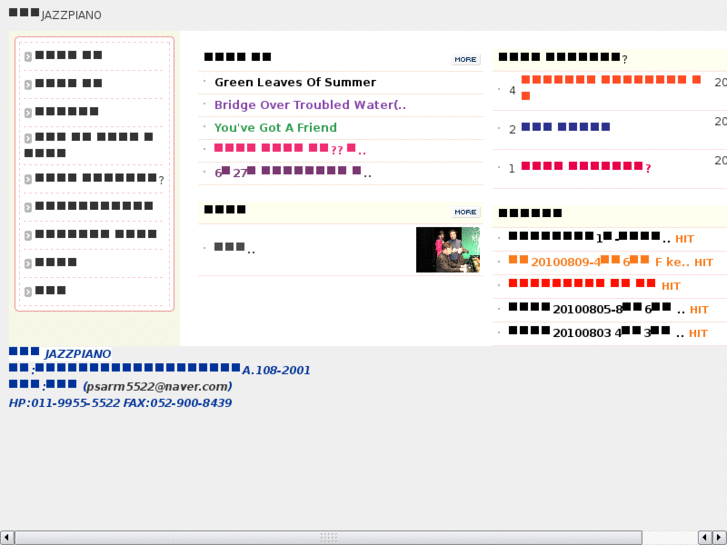
Task: Click MORE above Green Leaves Of Summer
Action: [x=466, y=59]
